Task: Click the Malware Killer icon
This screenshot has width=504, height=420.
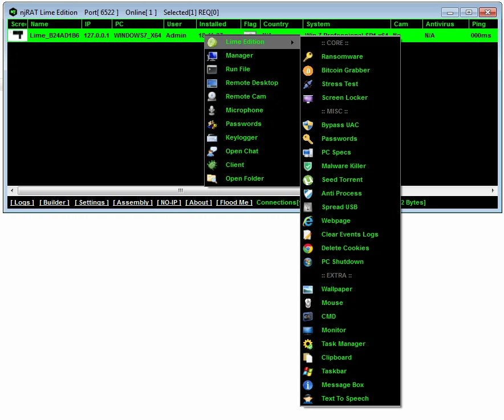Action: pyautogui.click(x=308, y=166)
